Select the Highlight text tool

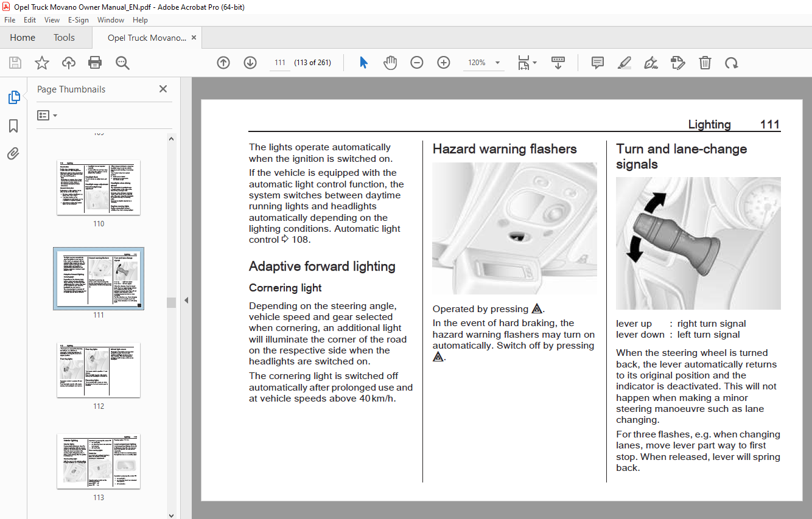coord(625,63)
